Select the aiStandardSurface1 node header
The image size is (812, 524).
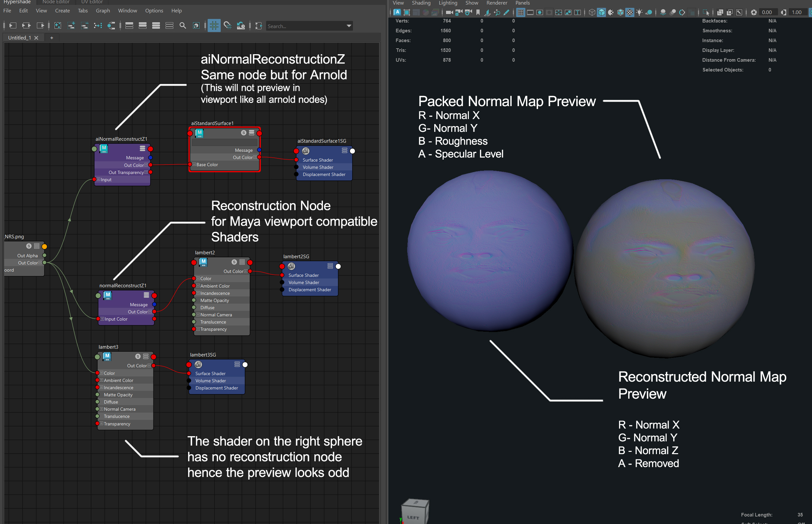pyautogui.click(x=225, y=133)
